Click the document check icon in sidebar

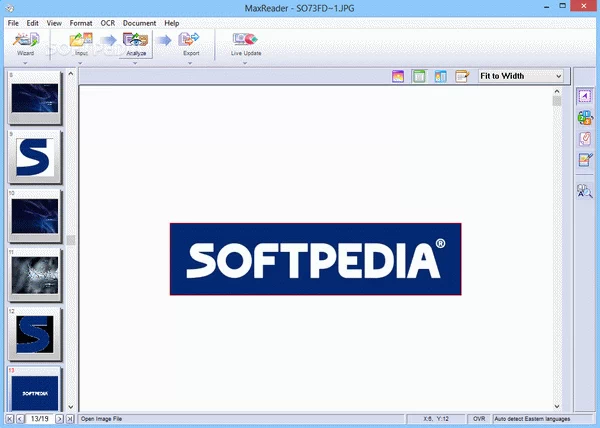click(585, 139)
